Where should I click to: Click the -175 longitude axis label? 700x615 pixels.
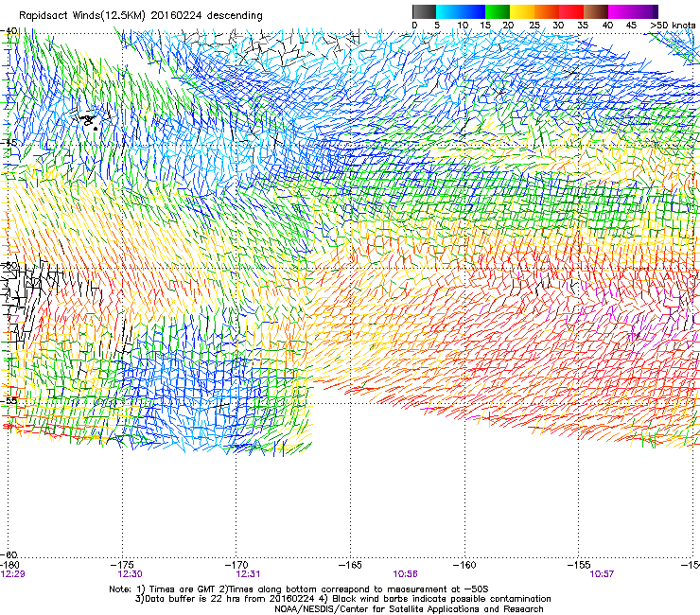pos(123,565)
